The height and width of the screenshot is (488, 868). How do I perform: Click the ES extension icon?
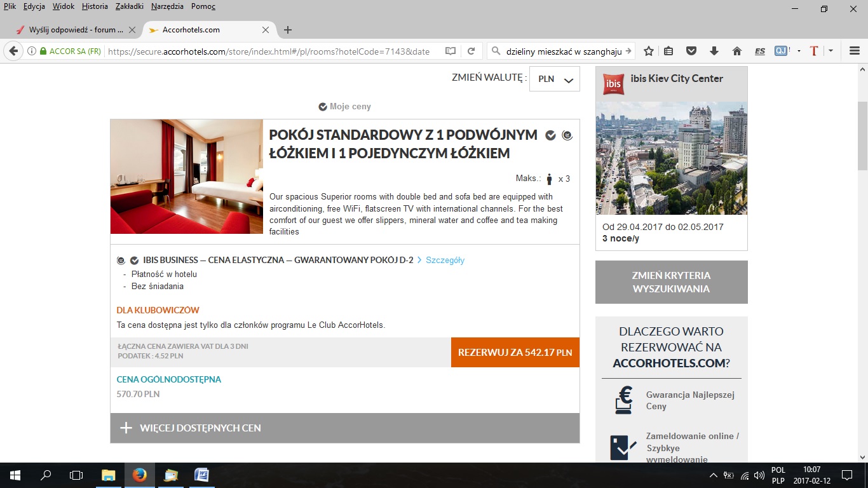pyautogui.click(x=760, y=51)
